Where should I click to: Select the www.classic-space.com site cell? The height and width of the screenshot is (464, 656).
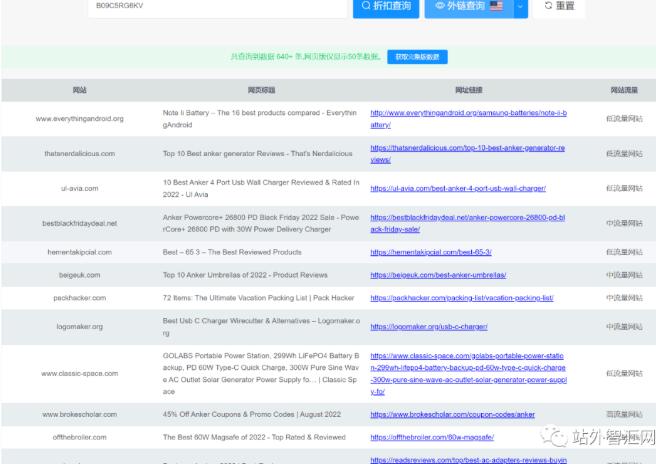tap(79, 374)
